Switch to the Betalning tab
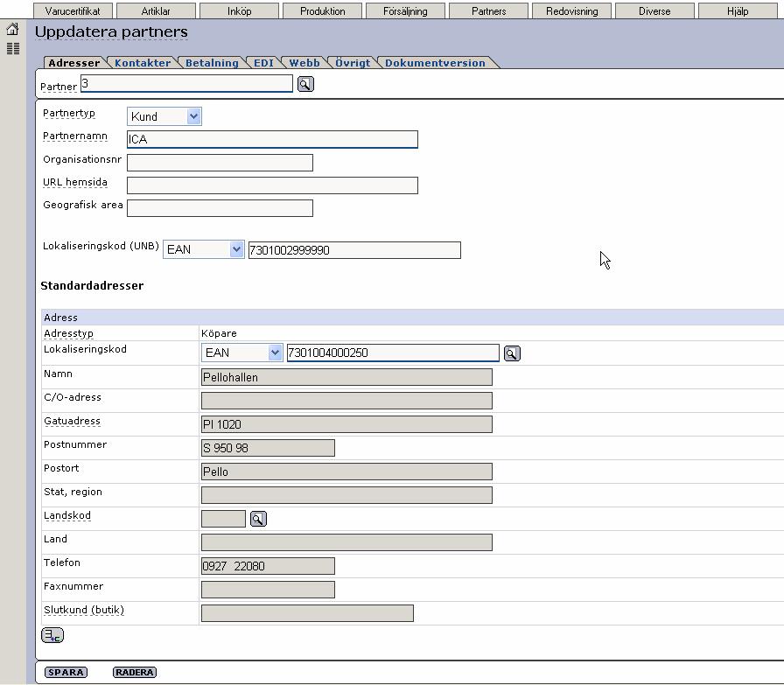 (x=212, y=63)
